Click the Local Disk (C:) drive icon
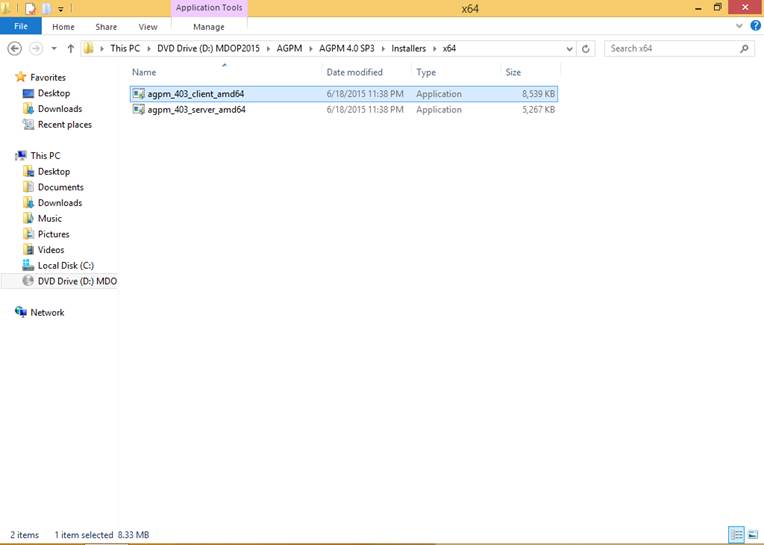Image resolution: width=764 pixels, height=545 pixels. [x=28, y=266]
